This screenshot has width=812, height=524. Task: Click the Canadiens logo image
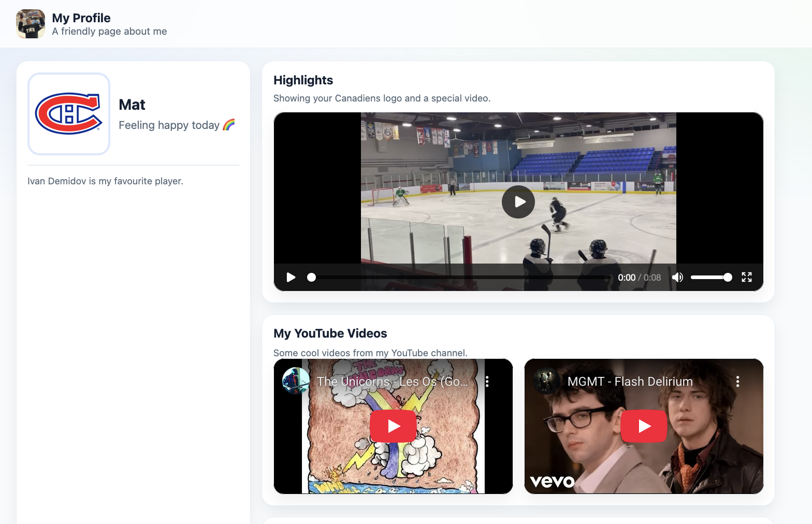pos(69,114)
